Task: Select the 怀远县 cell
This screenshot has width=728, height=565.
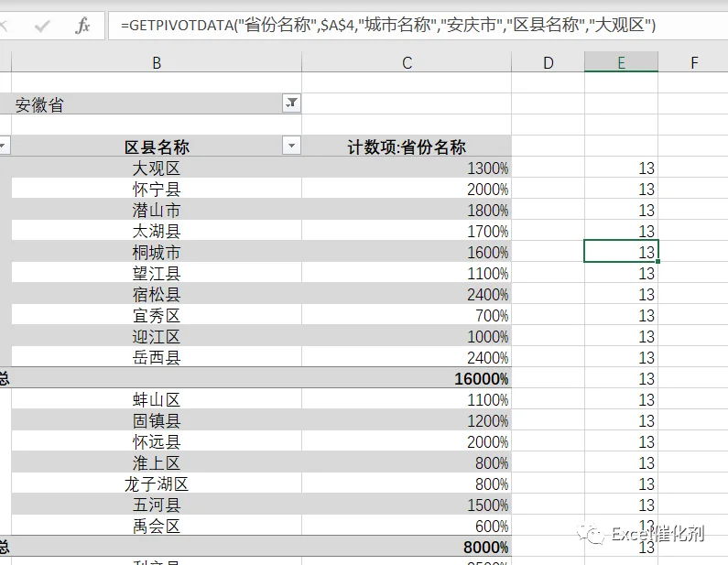Action: click(x=157, y=441)
